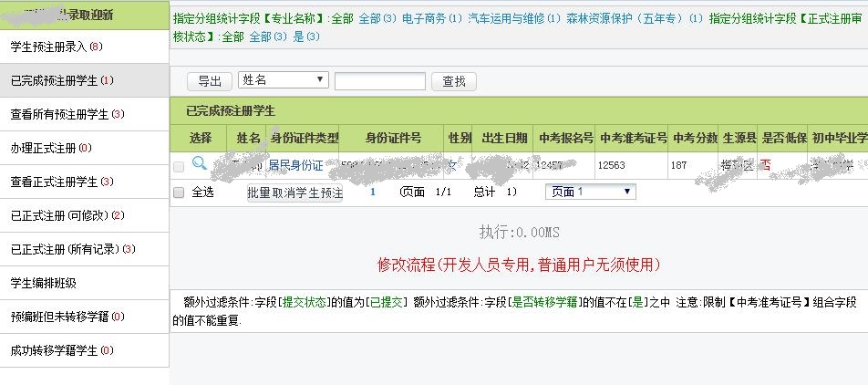Screen dimensions: 868x385
Task: Click the 是否转移学籍 field link
Action: [x=544, y=303]
